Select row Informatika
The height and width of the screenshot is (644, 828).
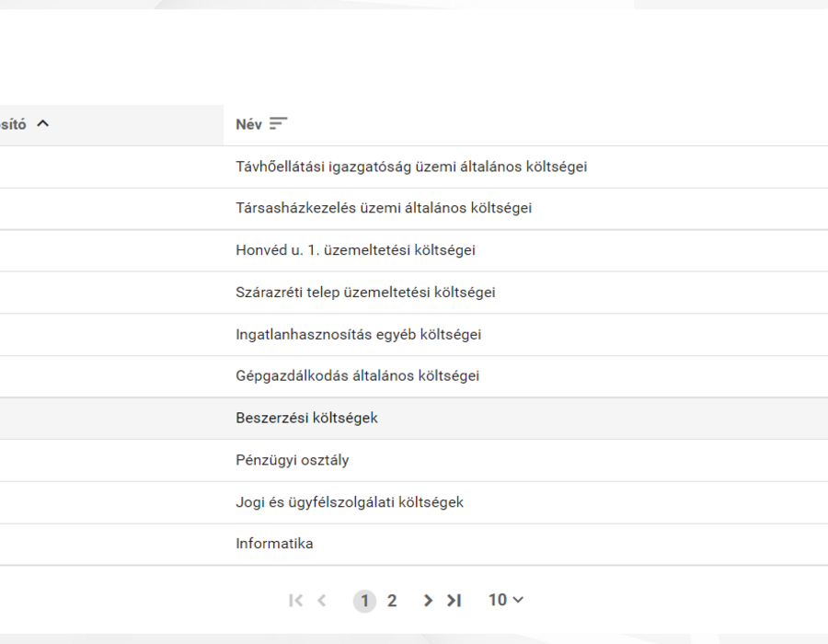point(414,545)
